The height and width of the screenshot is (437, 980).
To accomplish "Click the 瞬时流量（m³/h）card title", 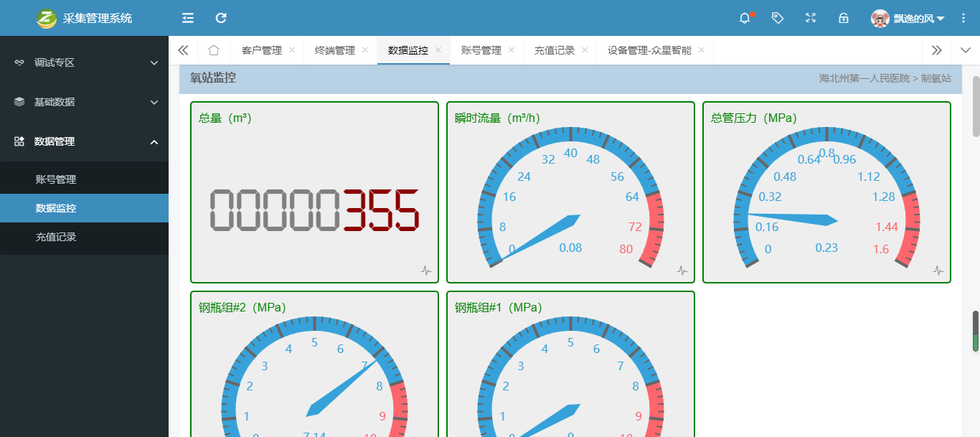I will (x=499, y=118).
